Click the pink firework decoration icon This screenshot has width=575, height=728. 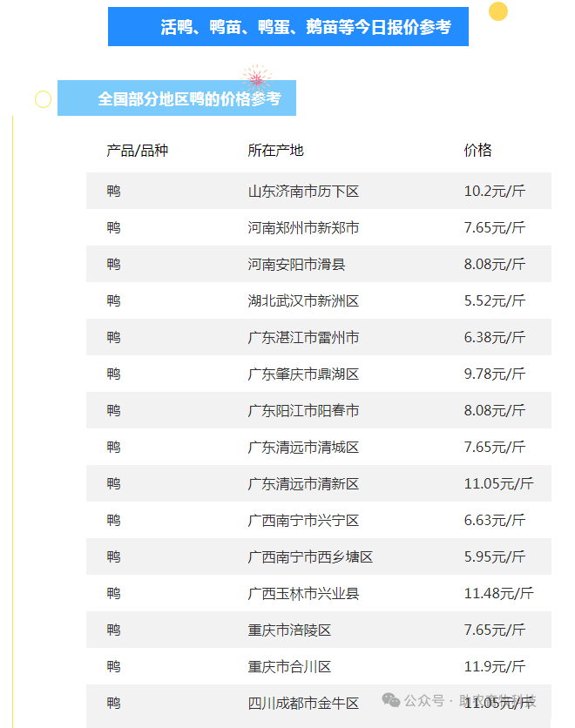(256, 79)
